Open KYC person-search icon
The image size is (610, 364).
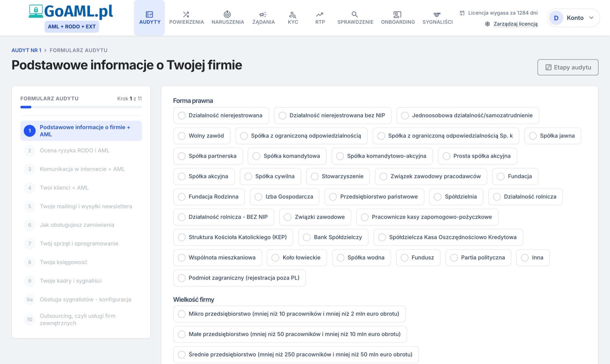click(x=292, y=14)
